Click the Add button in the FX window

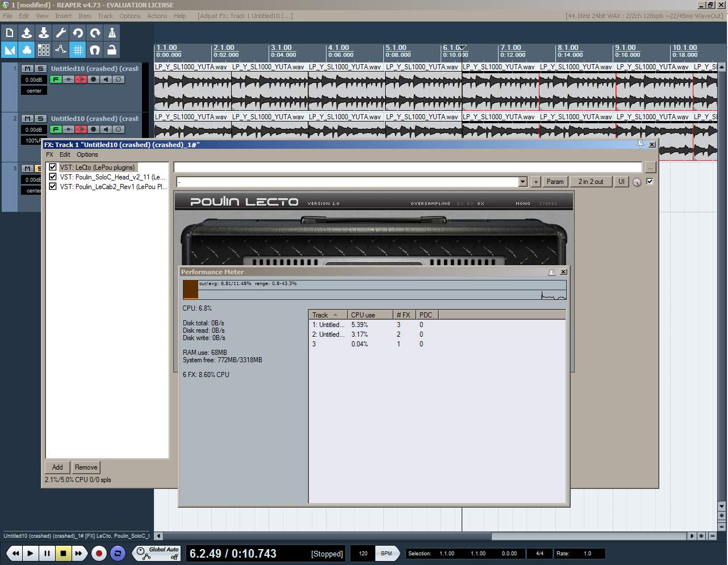(x=57, y=467)
